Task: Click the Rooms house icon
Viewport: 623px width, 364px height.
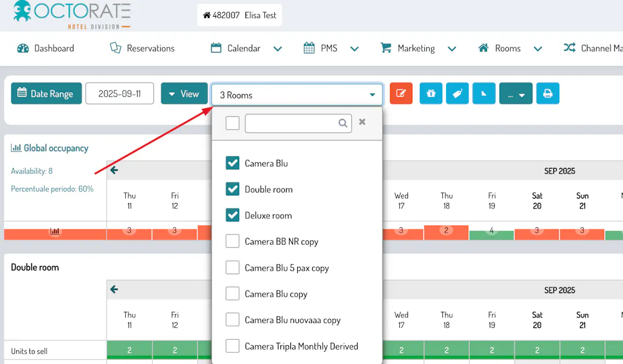Action: [483, 48]
